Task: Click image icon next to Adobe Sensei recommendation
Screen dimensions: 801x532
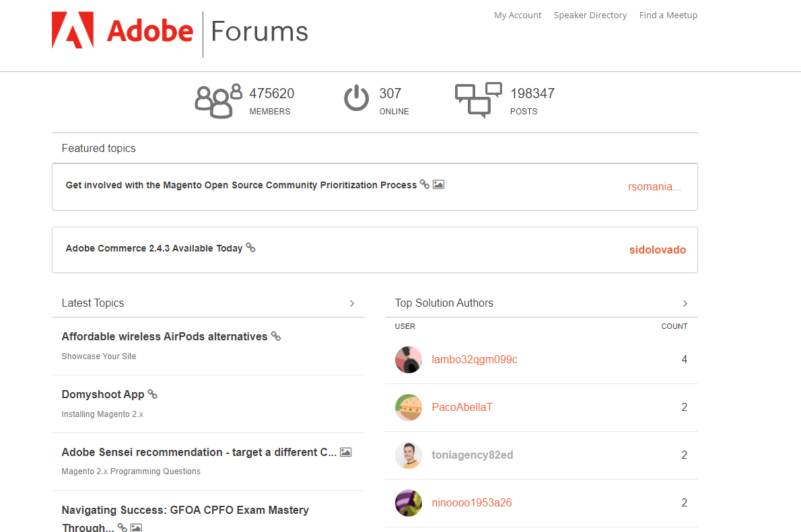Action: (x=346, y=453)
